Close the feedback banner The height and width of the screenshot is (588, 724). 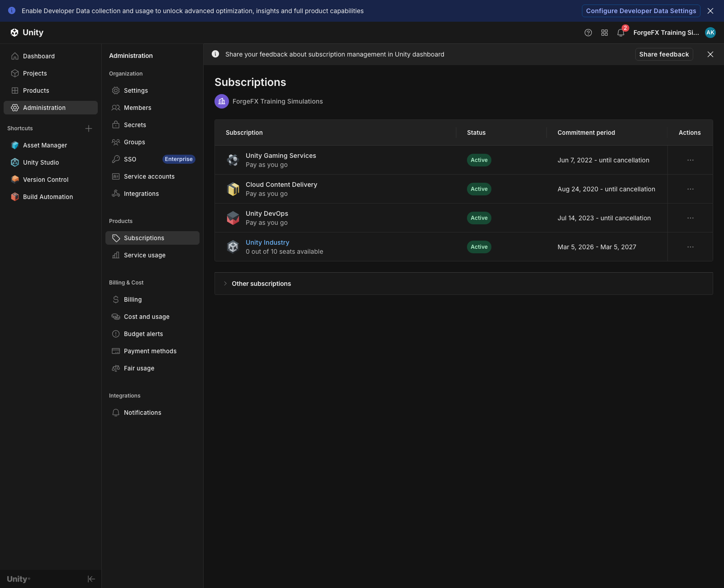coord(710,54)
